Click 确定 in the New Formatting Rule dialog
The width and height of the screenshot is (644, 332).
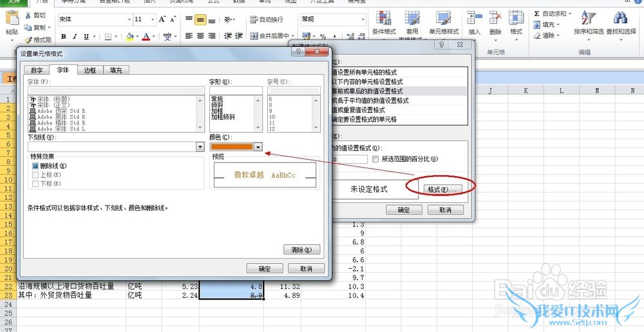[x=404, y=210]
